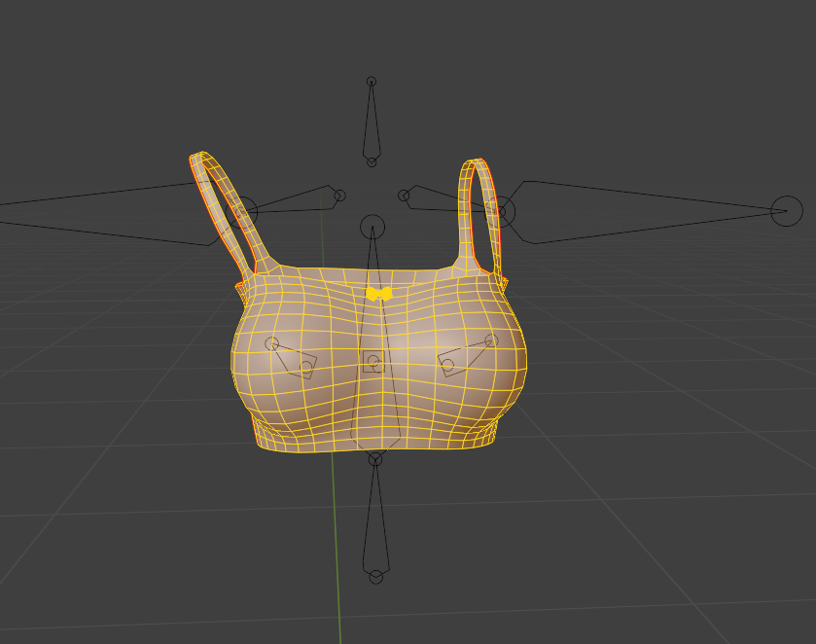
Task: Click the circle at the right arm bone's far tip
Action: [x=787, y=211]
